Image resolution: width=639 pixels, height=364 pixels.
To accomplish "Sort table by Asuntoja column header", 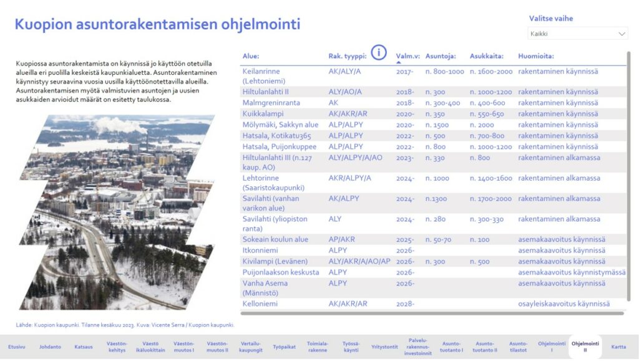I will coord(441,56).
